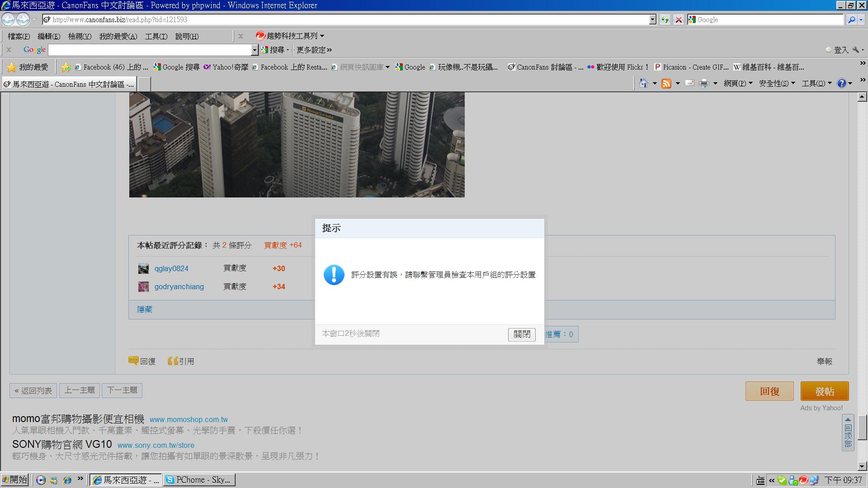
Task: Open the 網頁(P) dropdown menu
Action: [738, 83]
